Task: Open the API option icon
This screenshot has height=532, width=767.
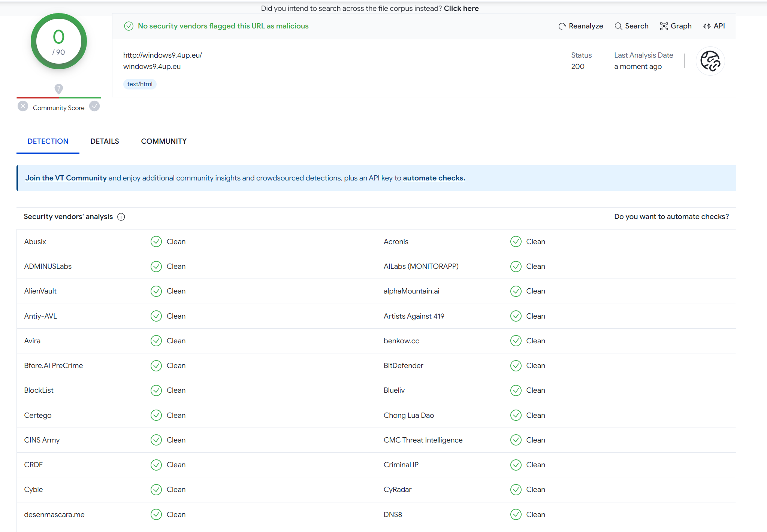Action: (x=707, y=26)
